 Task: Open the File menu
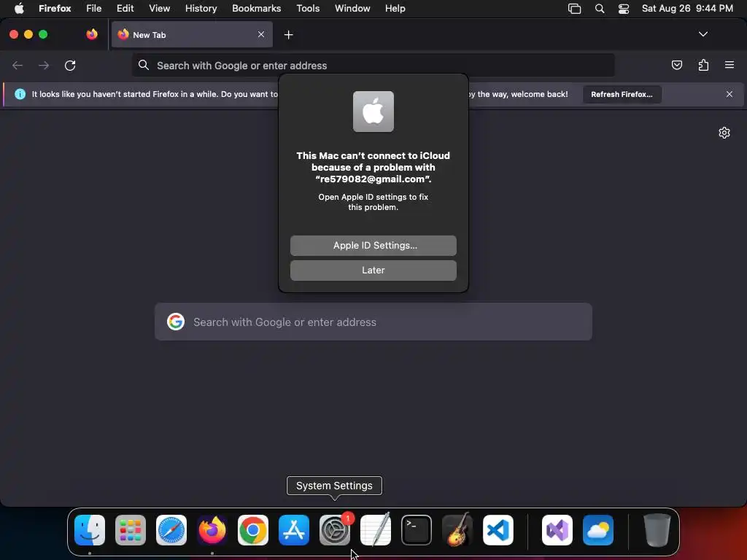coord(93,9)
